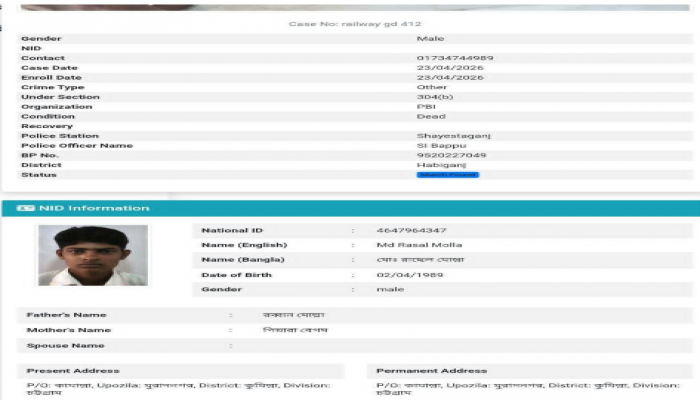Click the NID photo thumbnail
700x400 pixels.
coord(92,255)
